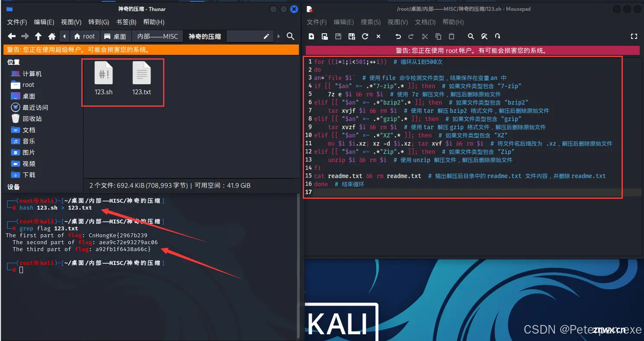This screenshot has height=341, width=644.
Task: Paste clipboard in Mousepad toolbar
Action: click(x=452, y=36)
